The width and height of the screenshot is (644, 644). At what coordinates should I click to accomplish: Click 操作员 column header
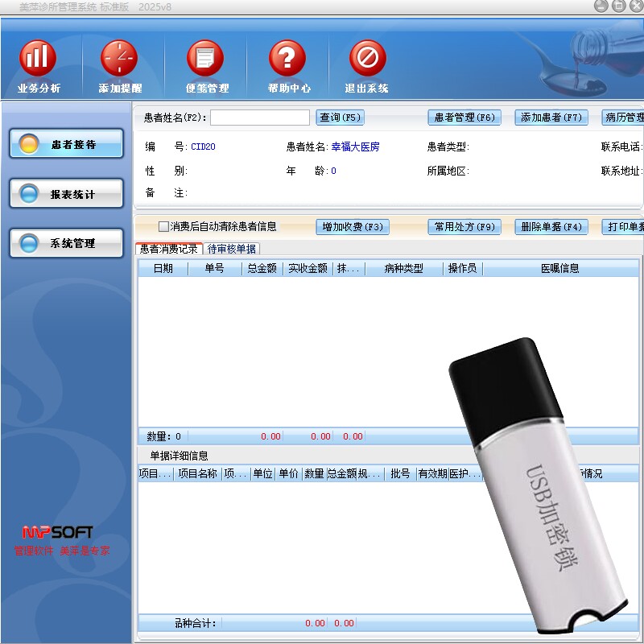(x=462, y=269)
